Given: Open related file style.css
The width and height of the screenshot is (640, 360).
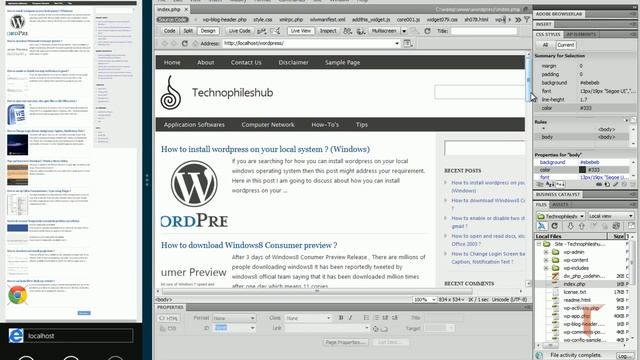Looking at the screenshot, I should 262,20.
